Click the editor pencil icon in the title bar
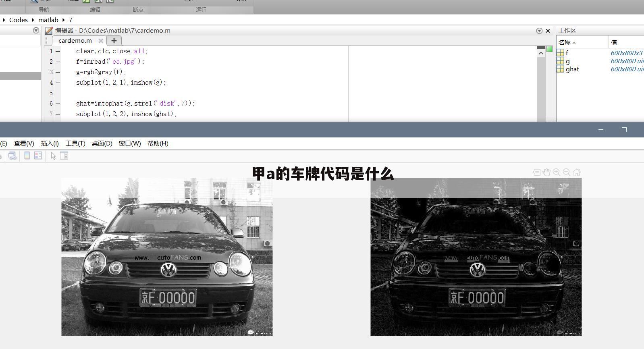This screenshot has height=349, width=644. pyautogui.click(x=49, y=30)
